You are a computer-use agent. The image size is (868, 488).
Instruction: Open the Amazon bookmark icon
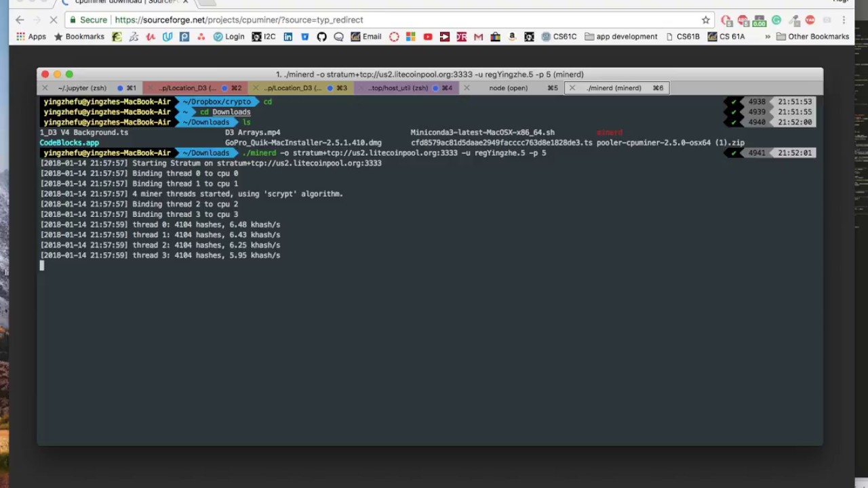coord(512,37)
